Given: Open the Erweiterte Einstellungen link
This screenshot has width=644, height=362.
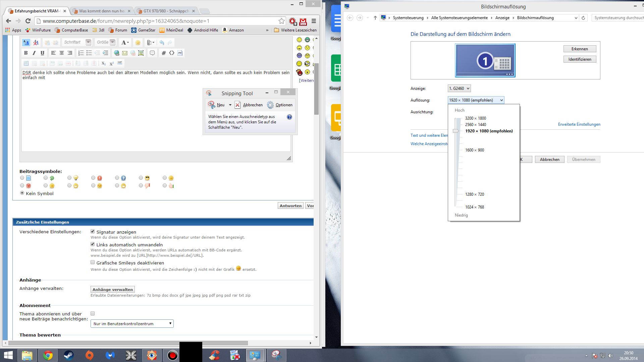Looking at the screenshot, I should [579, 124].
